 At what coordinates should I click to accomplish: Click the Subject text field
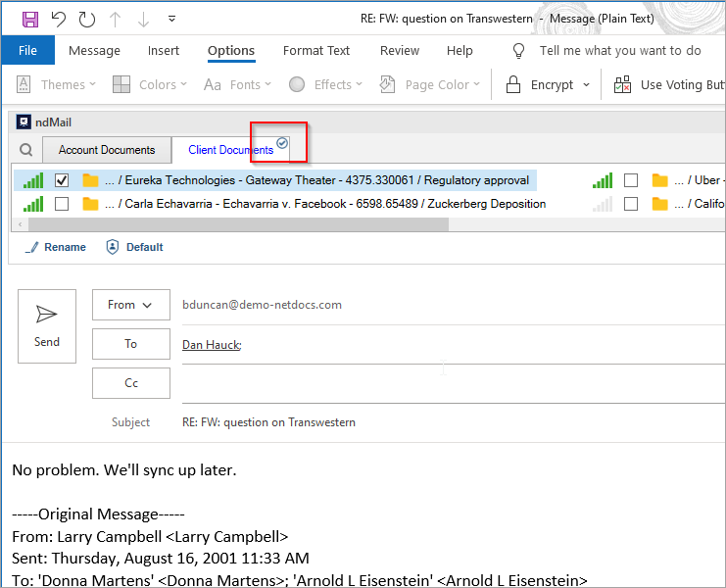click(x=451, y=422)
